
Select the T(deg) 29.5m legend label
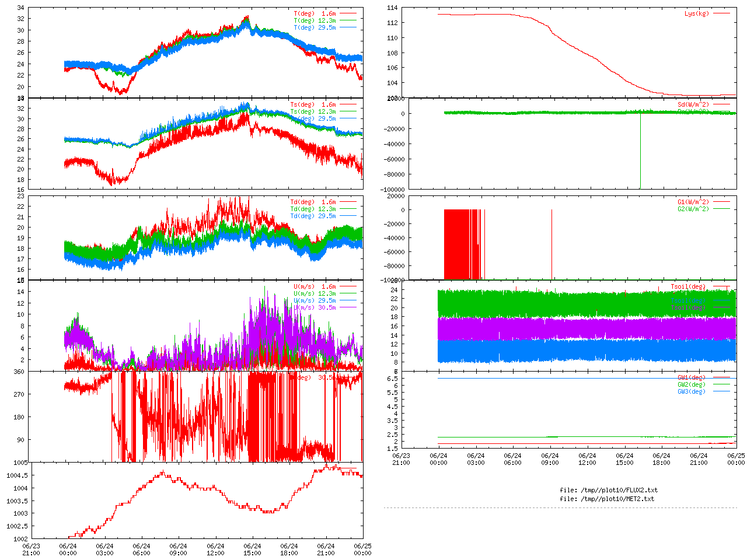[315, 27]
